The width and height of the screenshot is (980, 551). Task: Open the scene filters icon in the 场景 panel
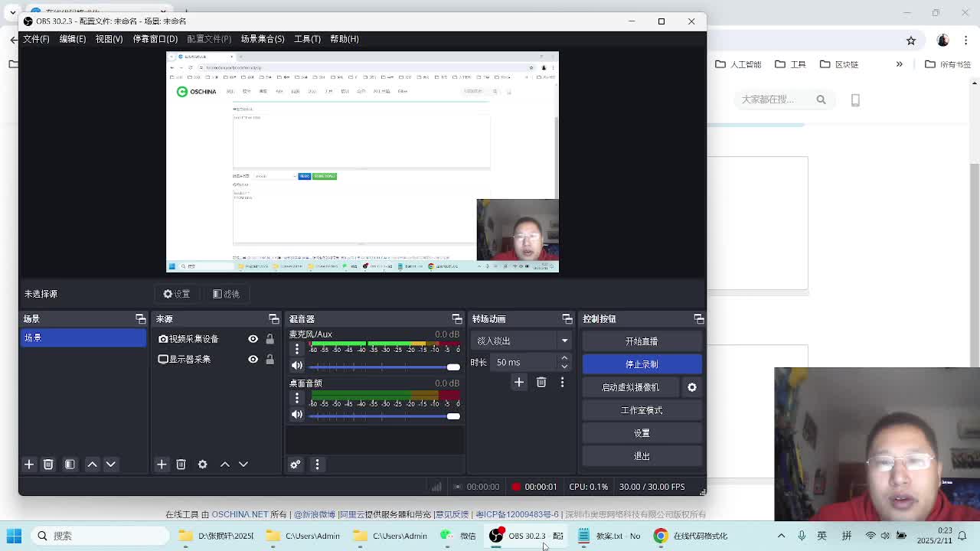point(70,465)
